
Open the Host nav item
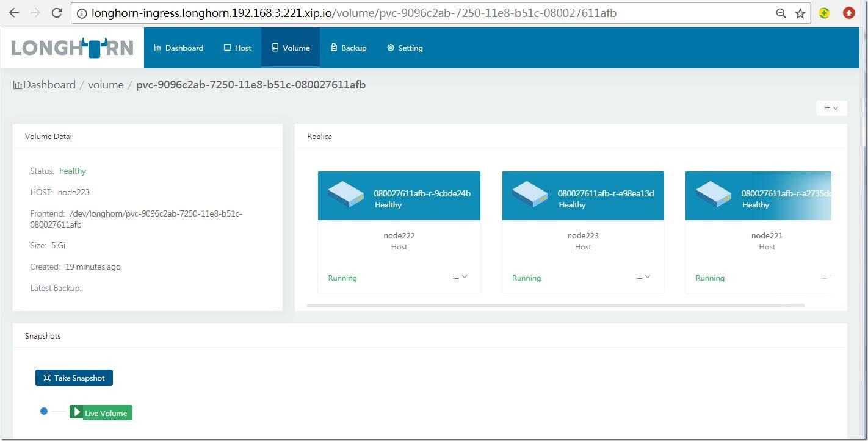pos(237,48)
